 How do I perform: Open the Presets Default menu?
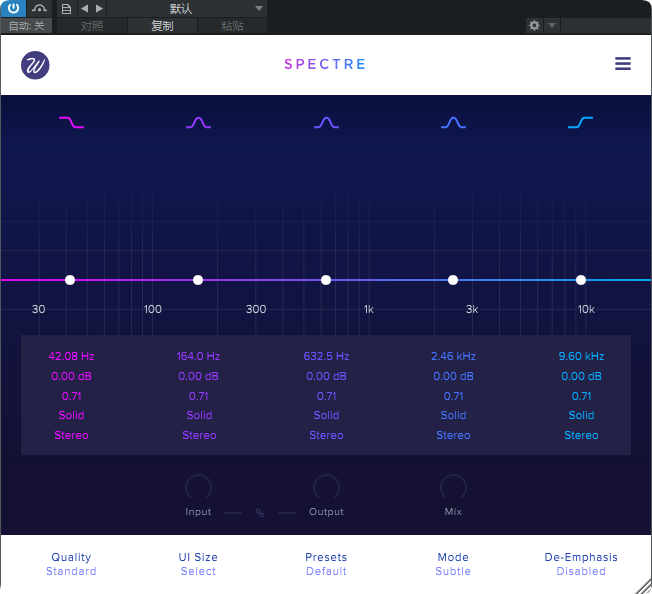coord(326,564)
